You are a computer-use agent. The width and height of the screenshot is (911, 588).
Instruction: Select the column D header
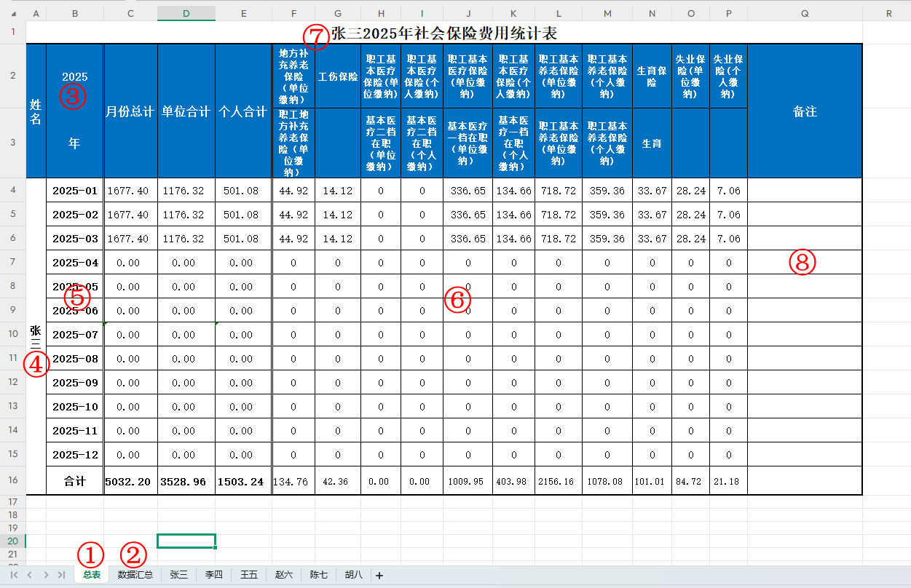coord(186,13)
